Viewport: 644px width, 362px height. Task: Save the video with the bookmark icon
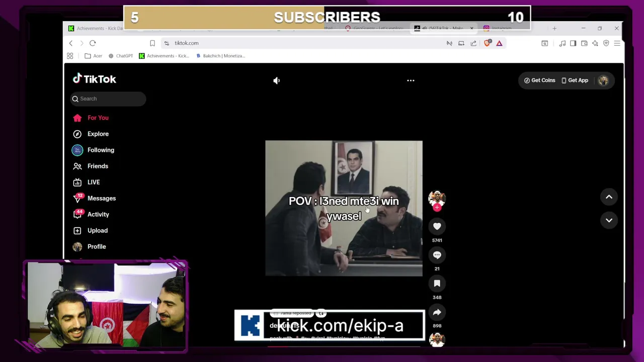point(437,284)
